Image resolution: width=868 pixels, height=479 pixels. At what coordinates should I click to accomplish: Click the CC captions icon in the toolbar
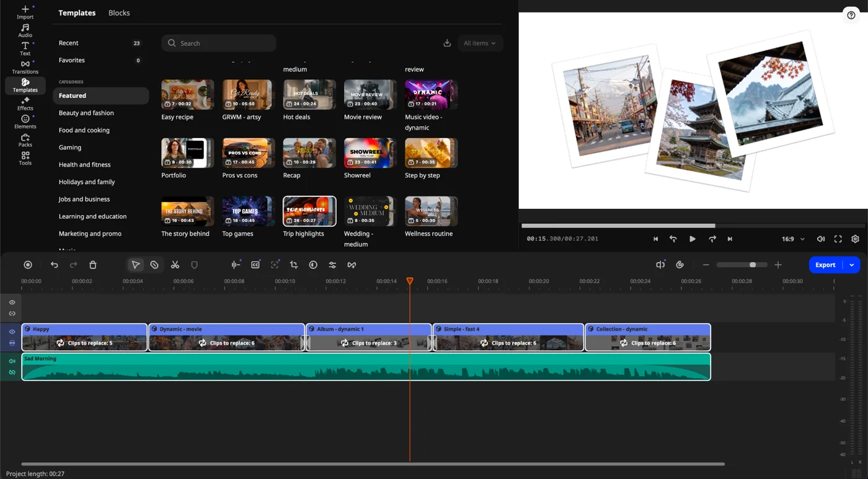coord(255,265)
